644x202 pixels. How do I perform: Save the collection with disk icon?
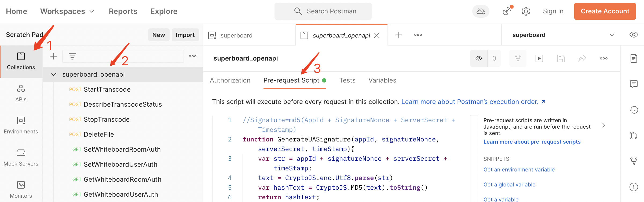[561, 58]
